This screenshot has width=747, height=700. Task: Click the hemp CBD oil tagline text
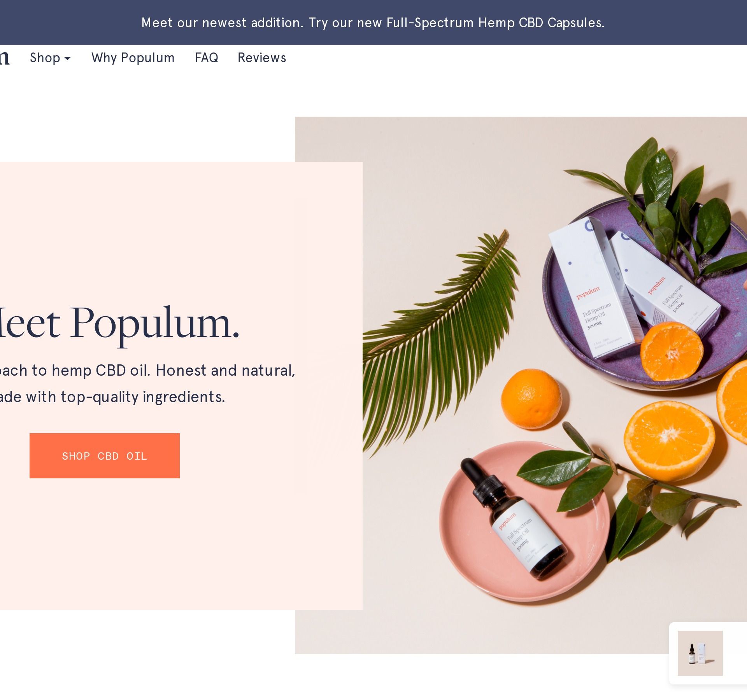click(148, 383)
